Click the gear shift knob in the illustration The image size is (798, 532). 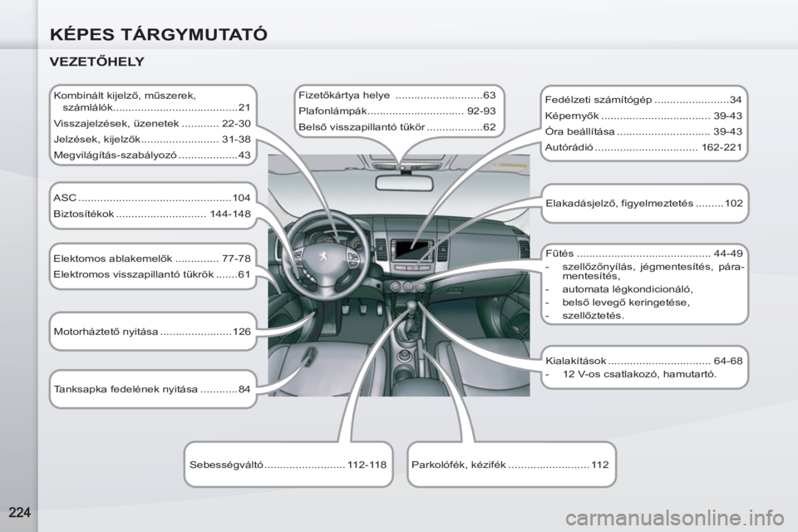[x=412, y=305]
